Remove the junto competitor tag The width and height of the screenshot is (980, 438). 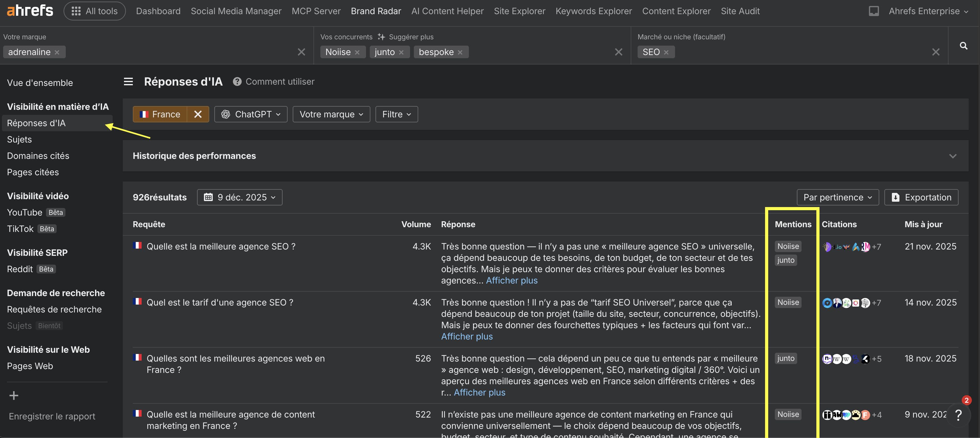[x=401, y=53]
